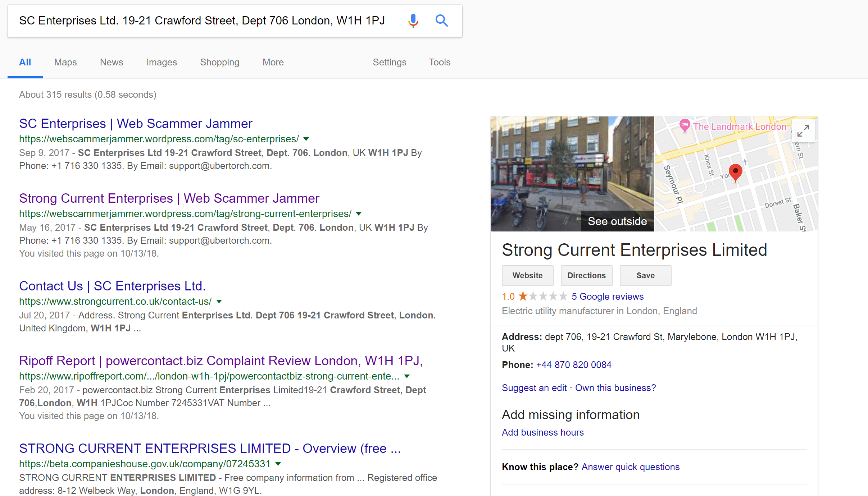Click Add business hours link
This screenshot has width=868, height=496.
[543, 432]
